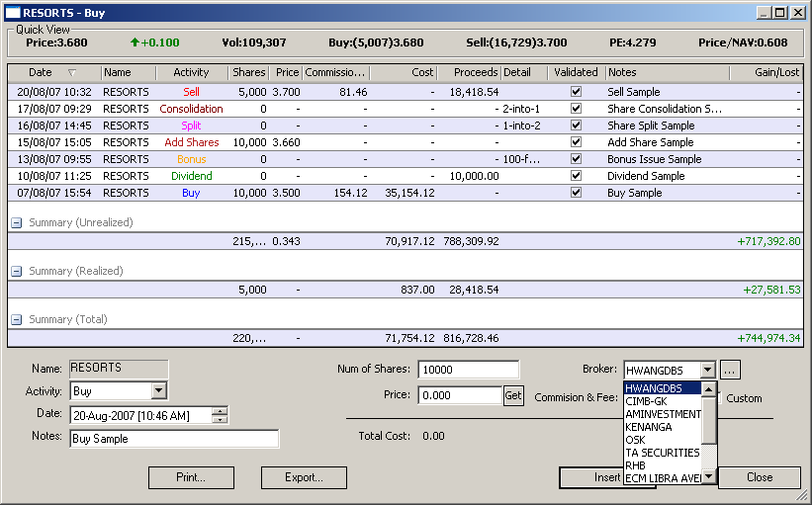The height and width of the screenshot is (505, 812).
Task: Collapse the Summary (Total) group
Action: pyautogui.click(x=17, y=320)
